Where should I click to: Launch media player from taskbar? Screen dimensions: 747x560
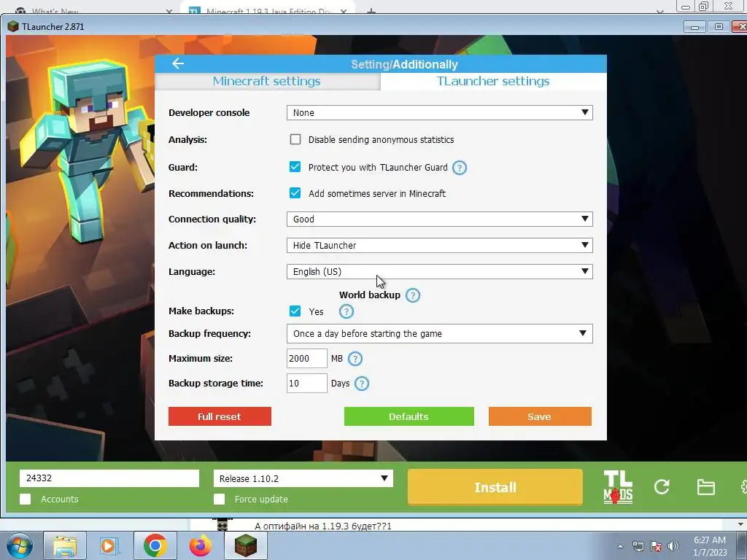click(109, 545)
